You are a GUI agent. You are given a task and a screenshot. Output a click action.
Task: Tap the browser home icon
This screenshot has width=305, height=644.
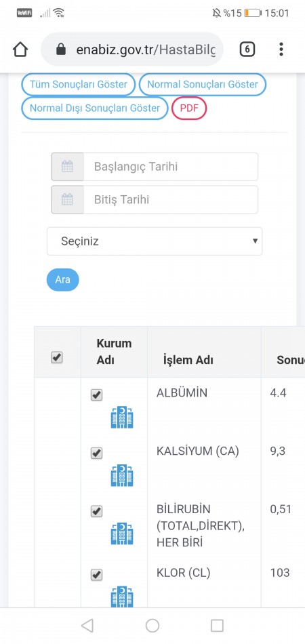[x=20, y=49]
